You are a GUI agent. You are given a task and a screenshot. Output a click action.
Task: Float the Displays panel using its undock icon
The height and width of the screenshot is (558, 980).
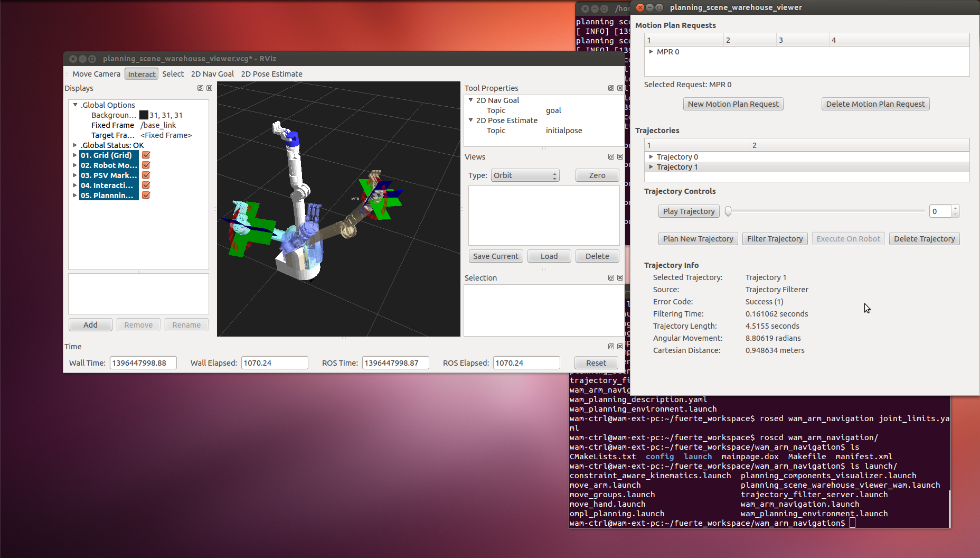[x=200, y=88]
